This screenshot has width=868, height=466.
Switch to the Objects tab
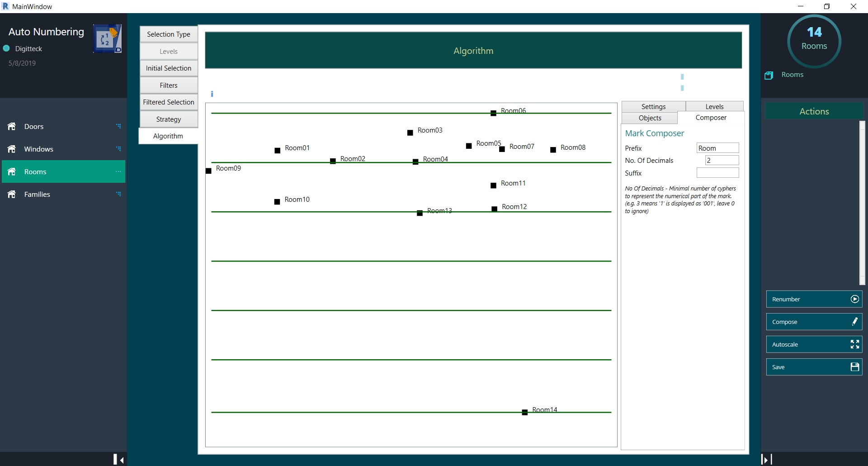650,118
